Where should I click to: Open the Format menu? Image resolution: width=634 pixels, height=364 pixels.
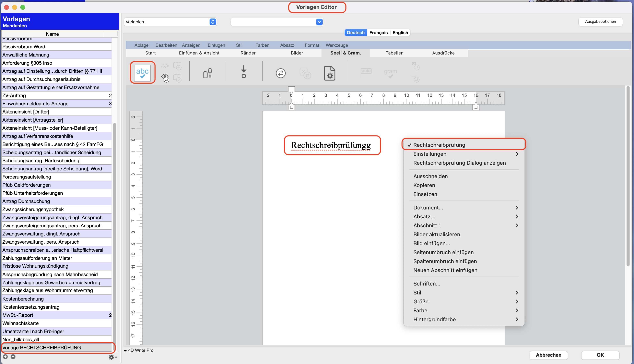pos(312,45)
